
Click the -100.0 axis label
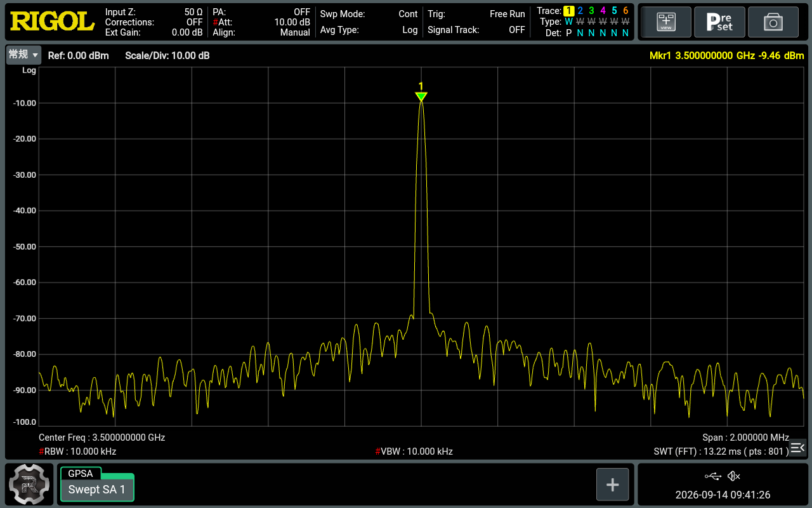click(24, 422)
